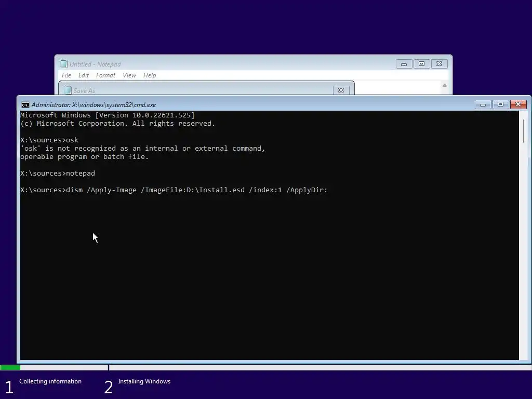
Task: Click 'Installing Windows' step label
Action: coord(144,381)
